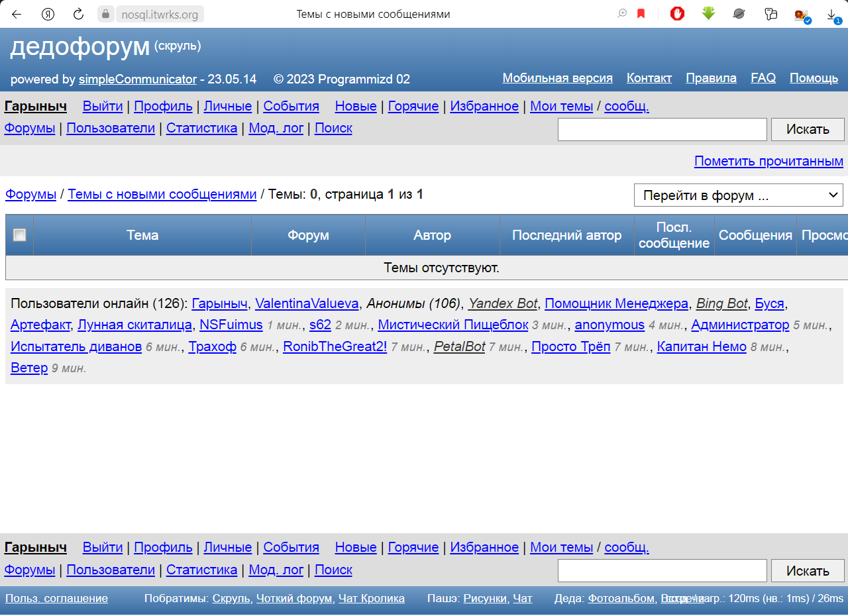Click into the top search text field
This screenshot has height=616, width=848.
[662, 129]
